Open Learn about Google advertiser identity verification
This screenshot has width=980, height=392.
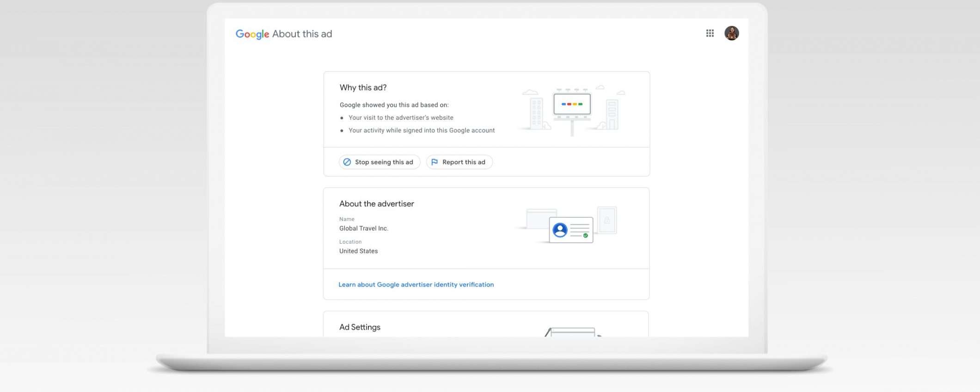coord(416,285)
